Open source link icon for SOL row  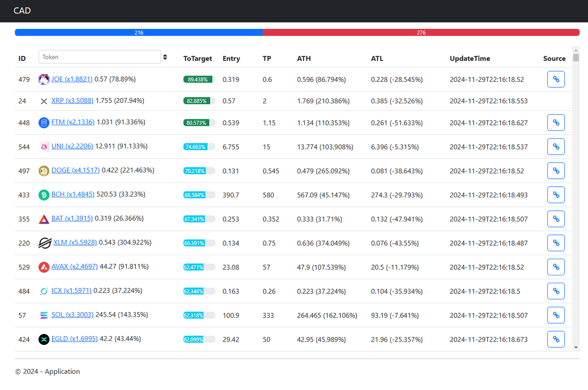[556, 315]
